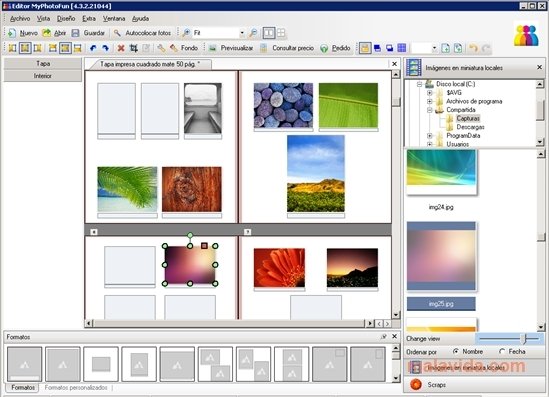This screenshot has width=549, height=397.
Task: Expand the Usuarios folder node
Action: [430, 144]
